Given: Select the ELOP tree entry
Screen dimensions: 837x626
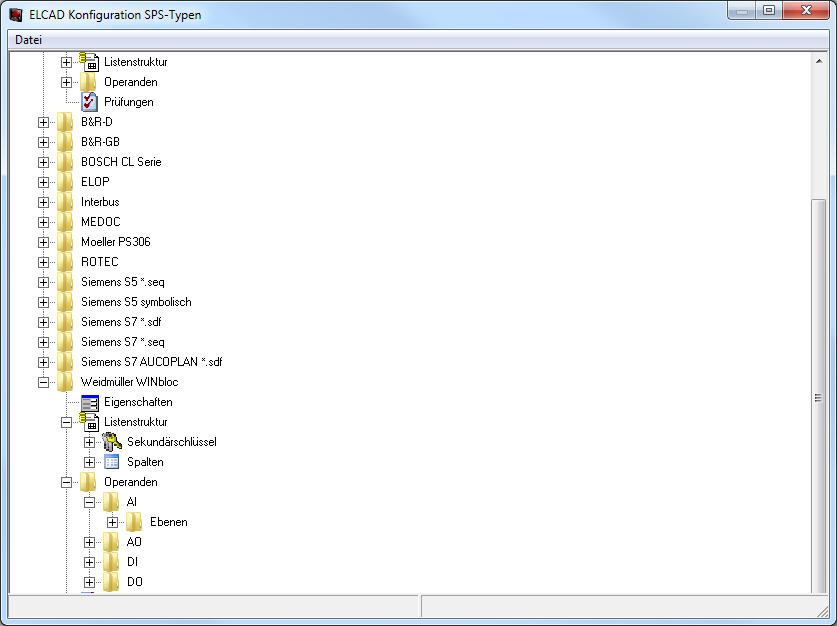Looking at the screenshot, I should (95, 182).
